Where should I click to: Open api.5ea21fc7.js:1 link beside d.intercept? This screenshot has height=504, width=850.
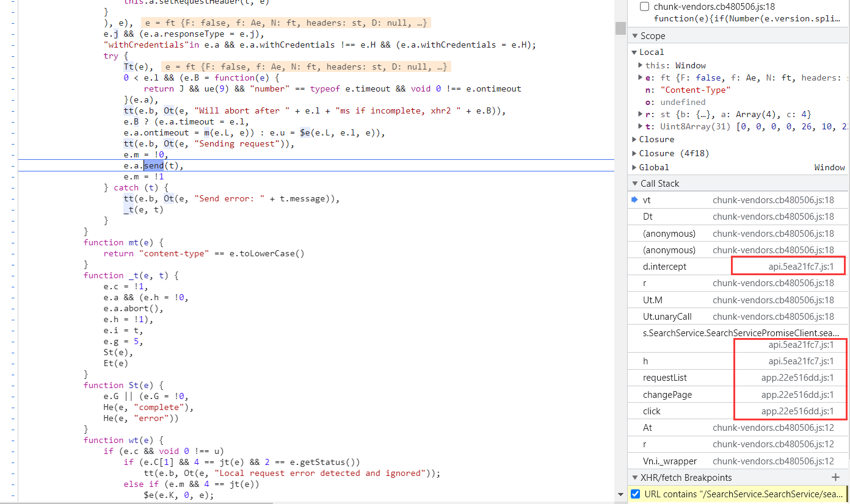tap(801, 267)
